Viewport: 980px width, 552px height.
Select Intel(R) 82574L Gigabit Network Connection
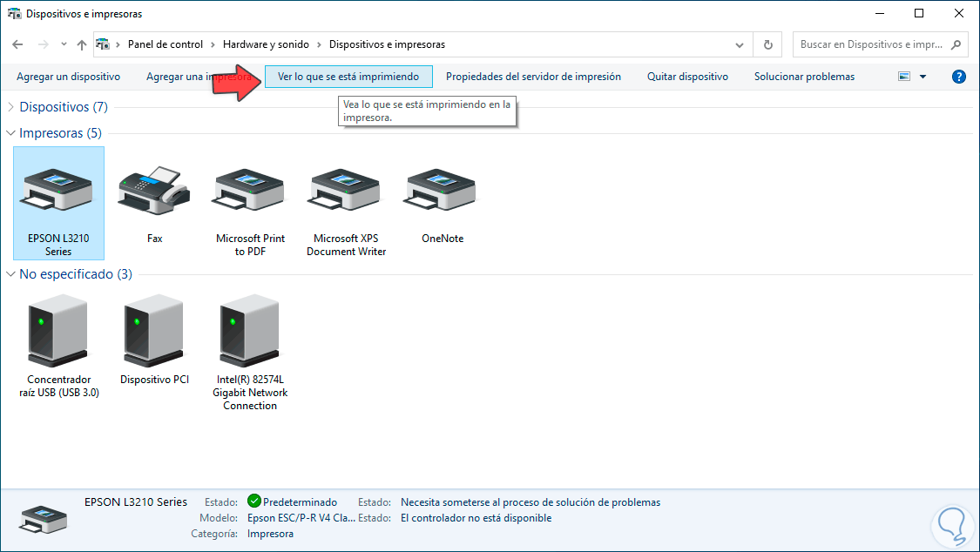250,353
